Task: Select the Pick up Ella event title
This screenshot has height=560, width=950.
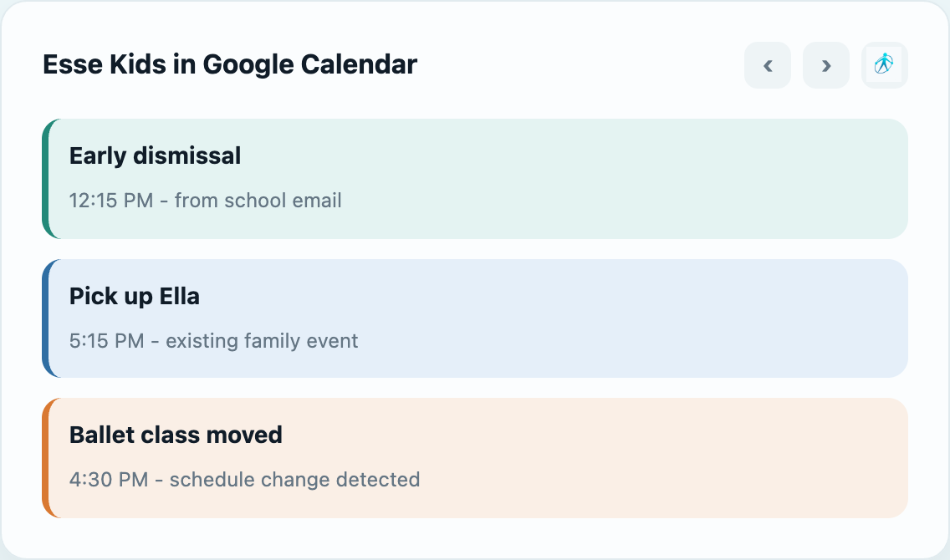Action: click(x=135, y=296)
